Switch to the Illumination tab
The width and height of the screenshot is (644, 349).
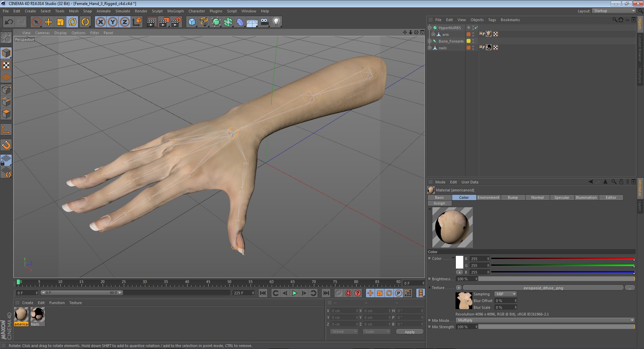(x=586, y=197)
